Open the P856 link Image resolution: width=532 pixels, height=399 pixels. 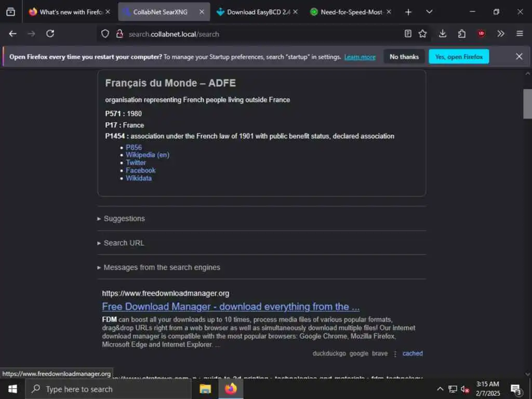click(134, 147)
